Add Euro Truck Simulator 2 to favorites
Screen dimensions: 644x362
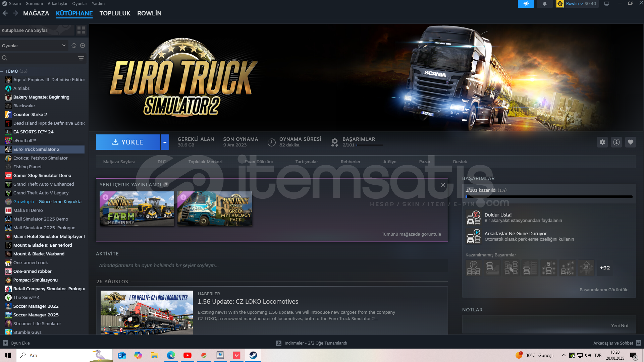631,142
